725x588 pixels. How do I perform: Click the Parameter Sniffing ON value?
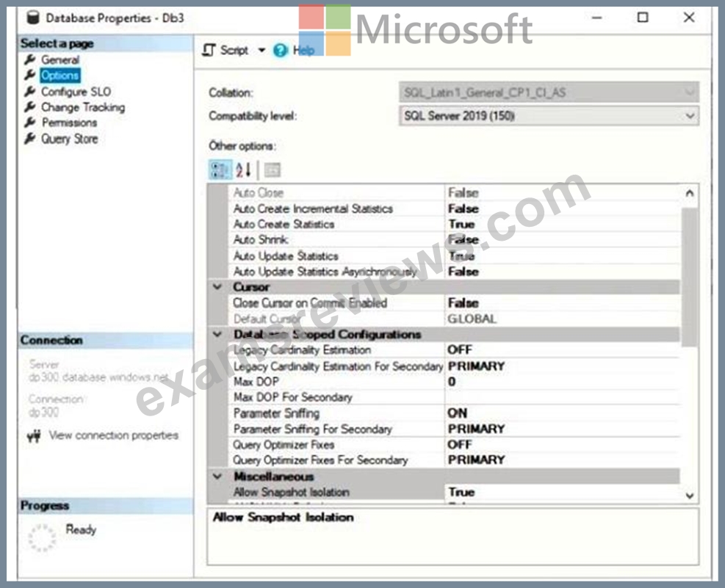coord(458,413)
